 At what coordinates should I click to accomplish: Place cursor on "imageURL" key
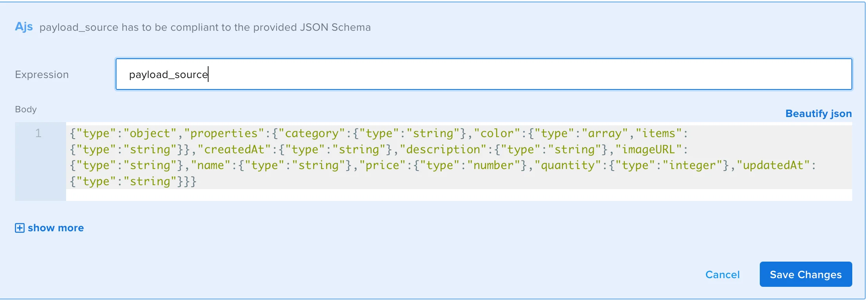click(x=648, y=150)
